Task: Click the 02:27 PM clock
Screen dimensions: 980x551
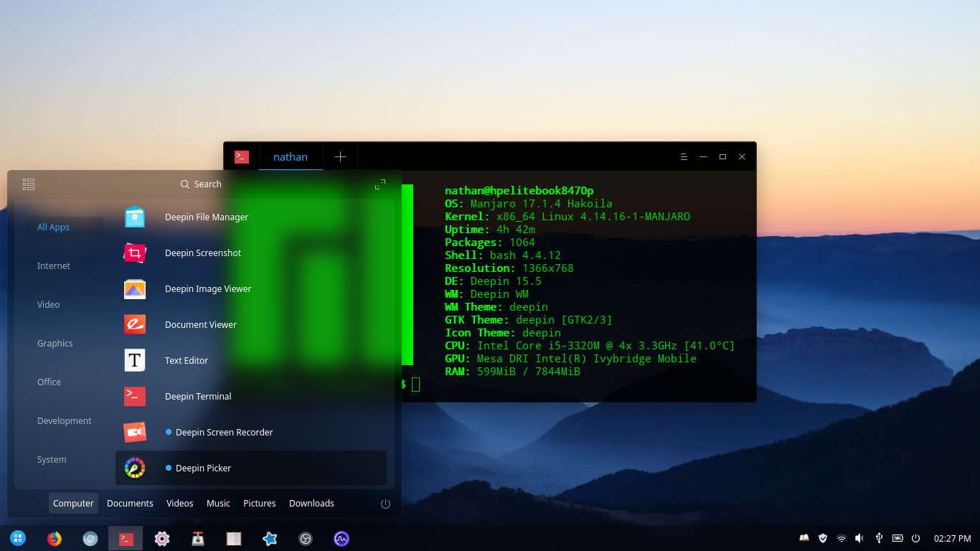Action: click(952, 538)
